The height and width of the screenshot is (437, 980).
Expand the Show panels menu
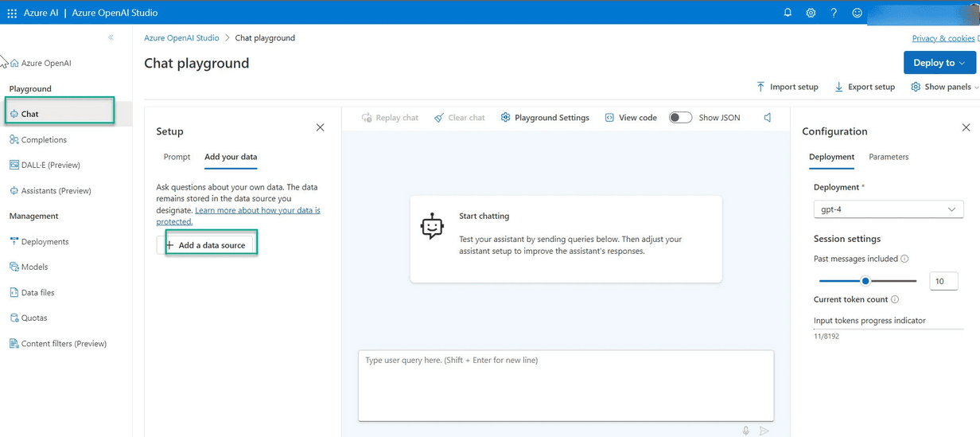pos(944,87)
